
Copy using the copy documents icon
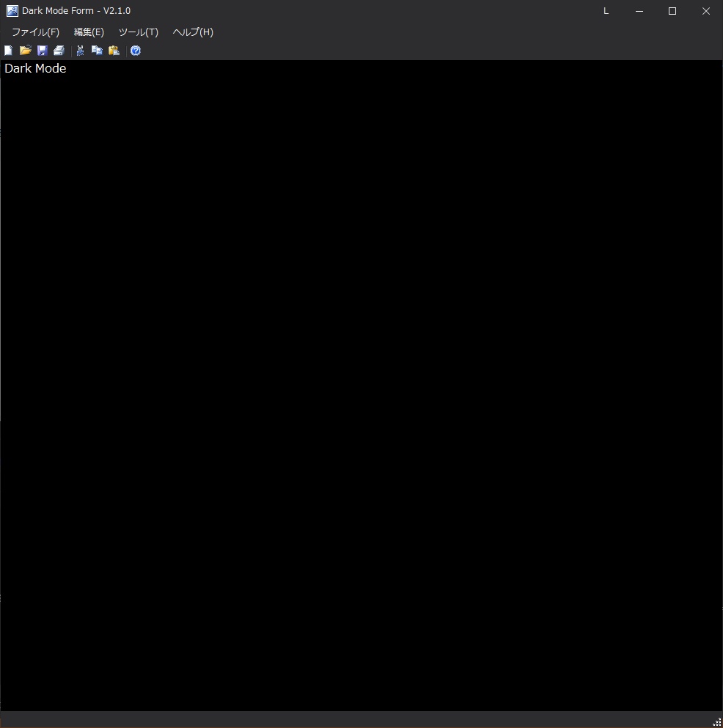pos(97,50)
